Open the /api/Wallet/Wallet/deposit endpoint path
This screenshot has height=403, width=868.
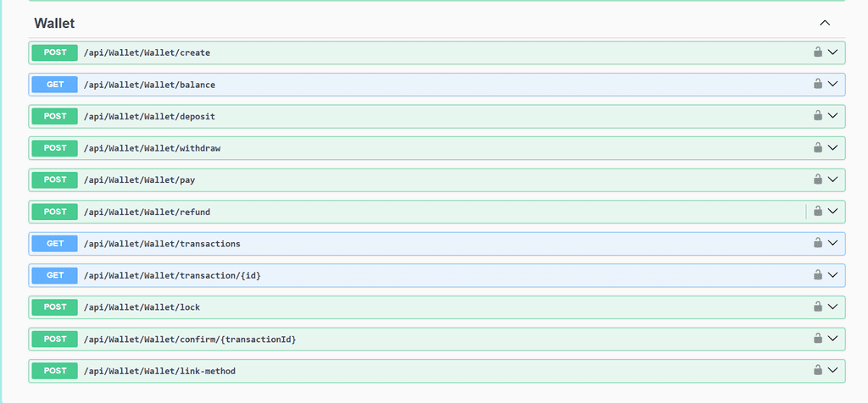(149, 117)
